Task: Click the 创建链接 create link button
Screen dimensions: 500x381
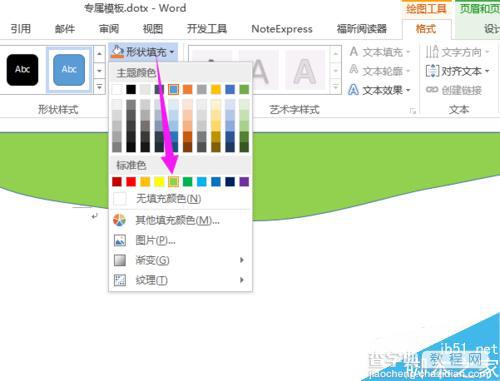Action: click(x=454, y=90)
